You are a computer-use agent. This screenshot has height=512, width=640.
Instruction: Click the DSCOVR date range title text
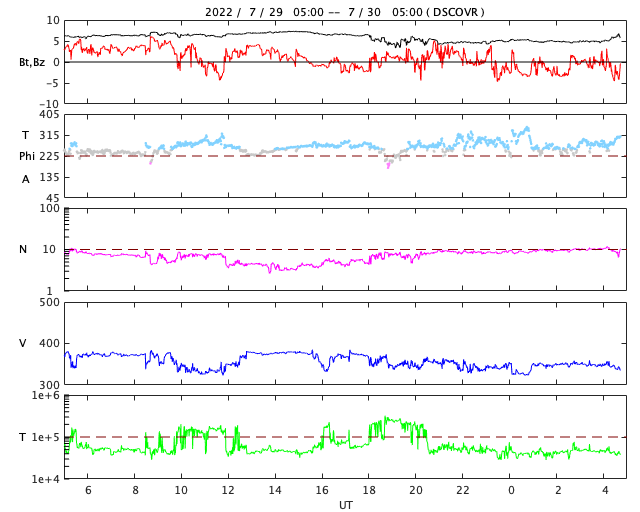[x=344, y=12]
